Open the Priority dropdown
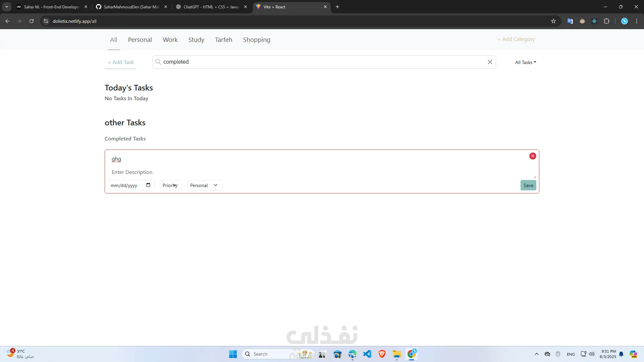Viewport: 644px width, 362px height. [x=170, y=185]
